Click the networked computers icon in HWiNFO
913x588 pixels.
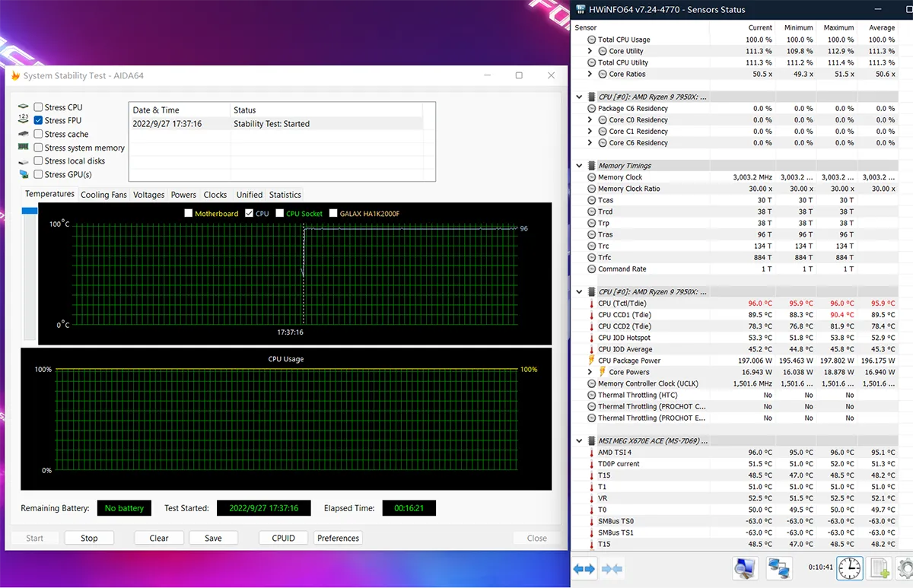coord(778,568)
